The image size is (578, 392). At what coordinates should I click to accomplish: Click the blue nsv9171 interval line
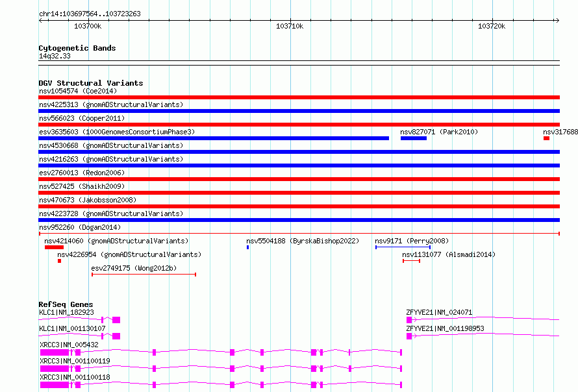pos(403,247)
